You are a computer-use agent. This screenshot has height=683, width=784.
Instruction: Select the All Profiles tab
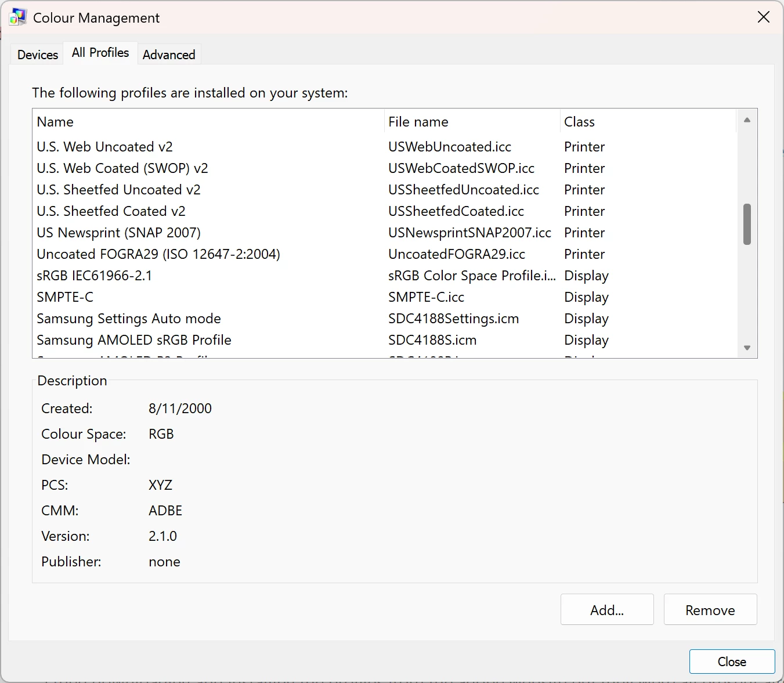(x=100, y=53)
